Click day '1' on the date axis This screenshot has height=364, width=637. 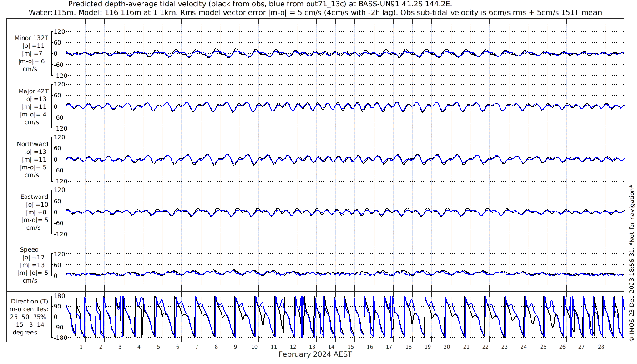point(81,347)
